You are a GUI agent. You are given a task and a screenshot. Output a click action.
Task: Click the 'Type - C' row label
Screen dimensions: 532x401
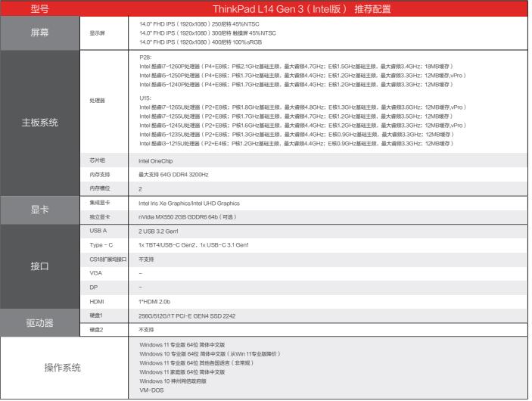101,245
